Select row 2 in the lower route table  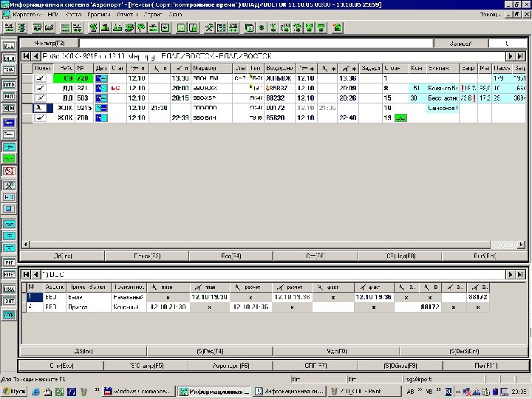tap(30, 306)
